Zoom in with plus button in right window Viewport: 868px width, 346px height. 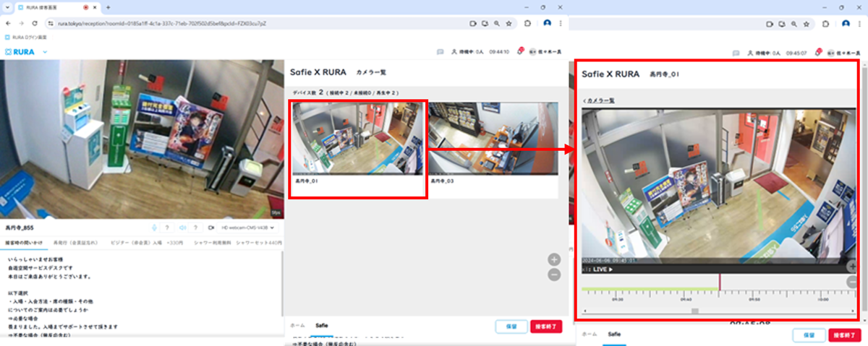tap(854, 267)
